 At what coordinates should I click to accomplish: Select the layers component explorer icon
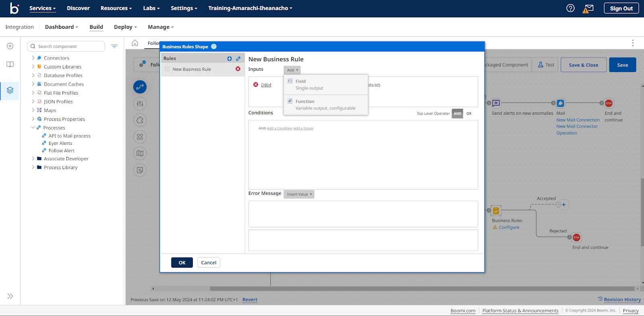pyautogui.click(x=10, y=90)
